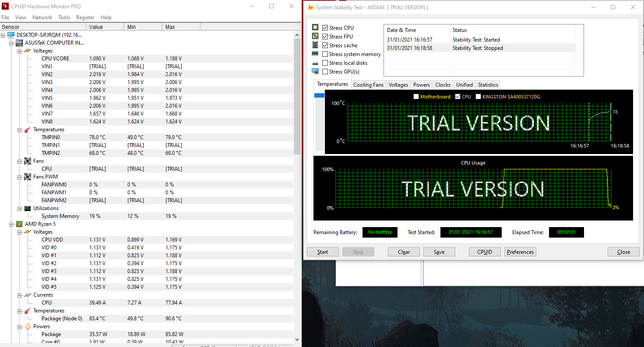
Task: Collapse the ASUSTeK Voltages branch
Action: point(20,51)
